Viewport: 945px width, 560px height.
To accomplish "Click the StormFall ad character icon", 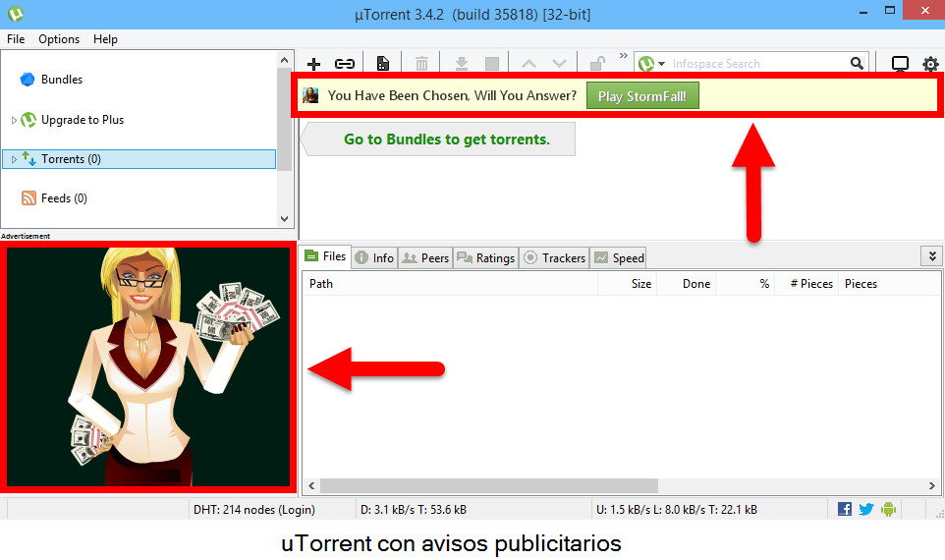I will point(310,95).
